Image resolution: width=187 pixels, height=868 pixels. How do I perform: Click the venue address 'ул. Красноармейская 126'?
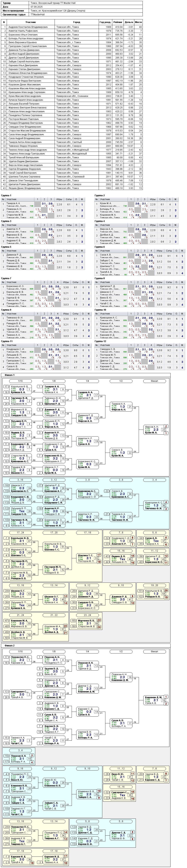coord(51,11)
